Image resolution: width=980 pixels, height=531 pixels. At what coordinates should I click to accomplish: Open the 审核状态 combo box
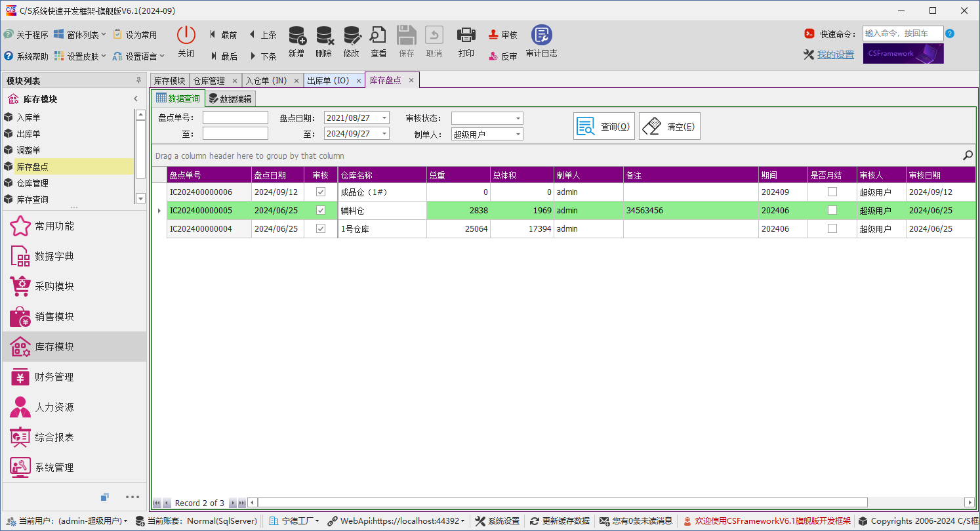(x=518, y=118)
